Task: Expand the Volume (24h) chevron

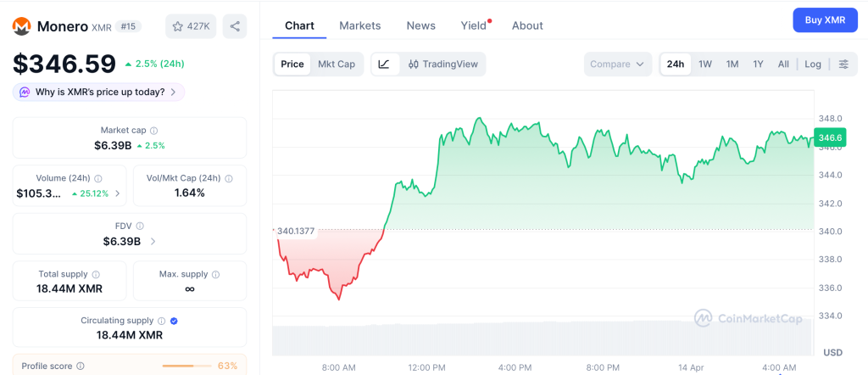Action: [x=117, y=193]
